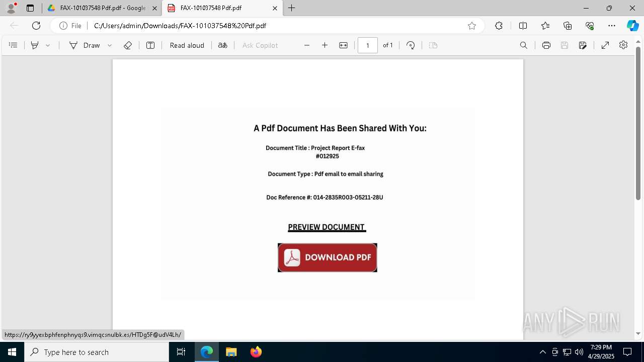Switch to the Google Drive FAX-101037548 tab

coord(102,8)
